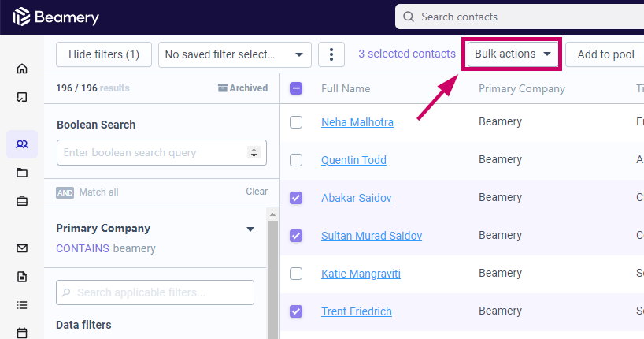The width and height of the screenshot is (644, 339).
Task: Open the briefcase vacancies sidebar icon
Action: 22,201
